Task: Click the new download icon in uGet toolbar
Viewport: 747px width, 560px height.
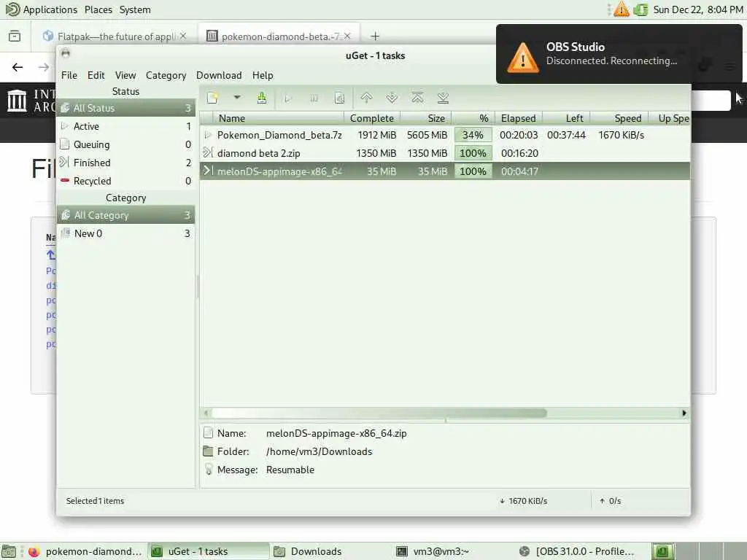Action: (212, 98)
